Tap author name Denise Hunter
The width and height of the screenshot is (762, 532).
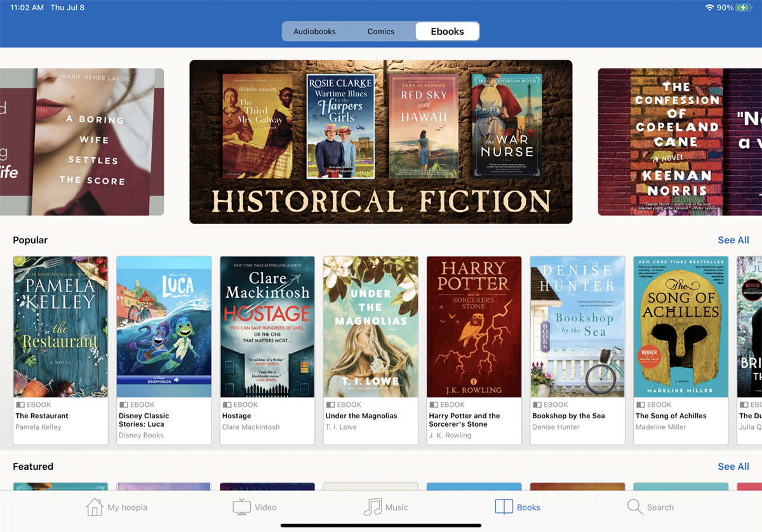coord(556,427)
